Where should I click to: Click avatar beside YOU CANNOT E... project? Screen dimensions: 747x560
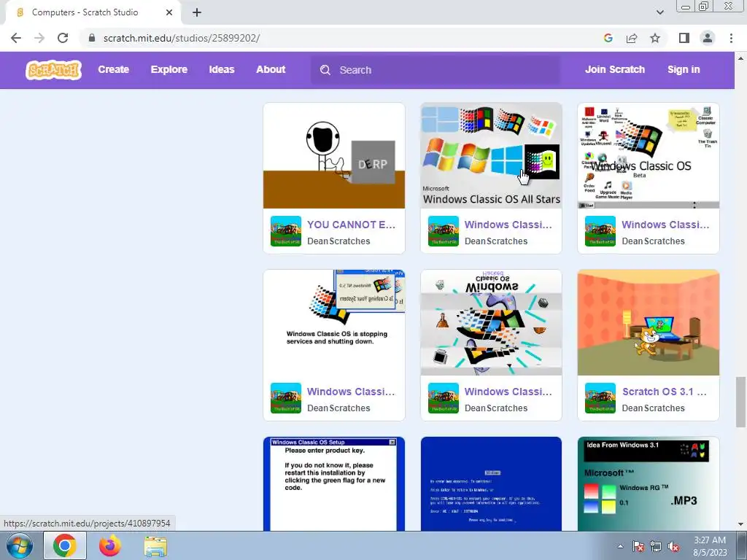[x=286, y=231]
